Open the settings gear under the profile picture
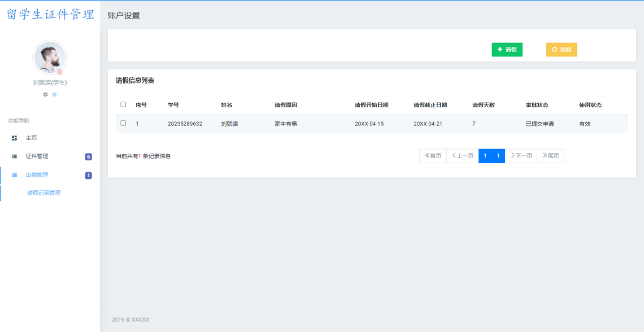Viewport: 644px width, 332px height. pos(45,94)
